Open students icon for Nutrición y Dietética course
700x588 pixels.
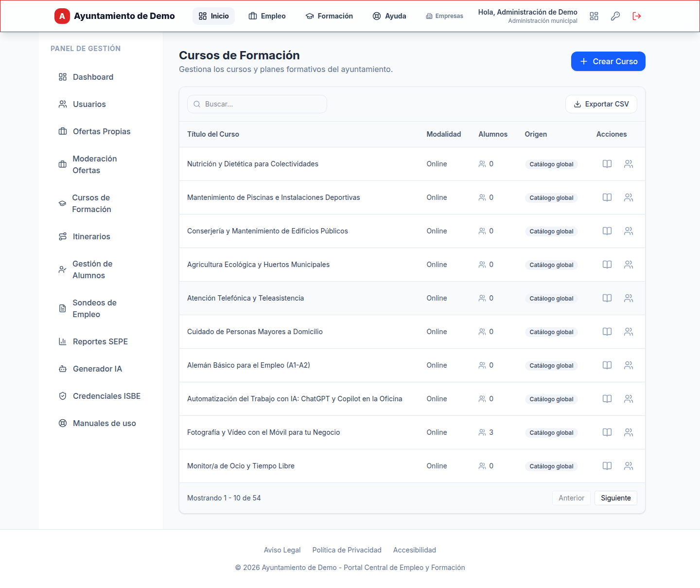tap(629, 164)
